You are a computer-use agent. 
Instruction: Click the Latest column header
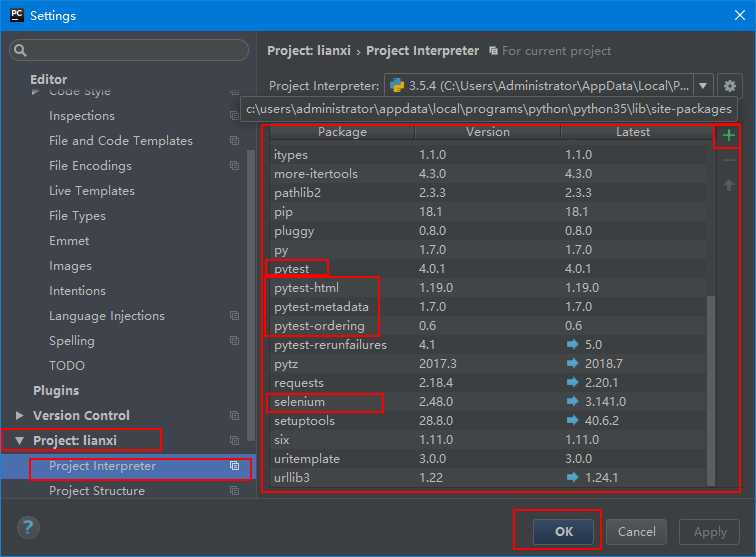click(x=633, y=132)
